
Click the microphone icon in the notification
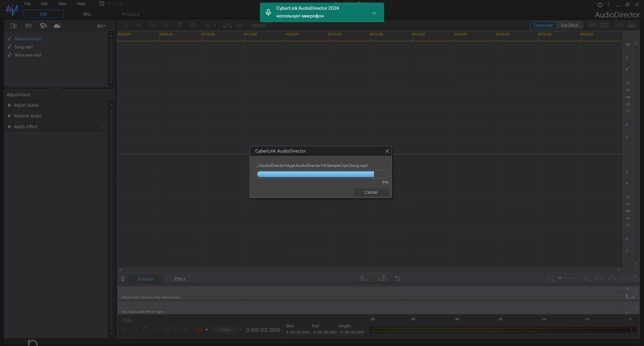[x=268, y=13]
